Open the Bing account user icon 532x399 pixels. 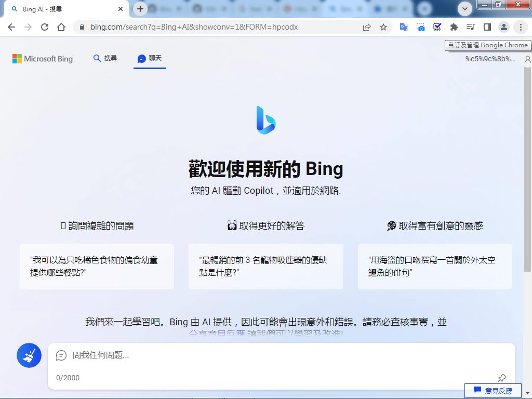point(528,59)
